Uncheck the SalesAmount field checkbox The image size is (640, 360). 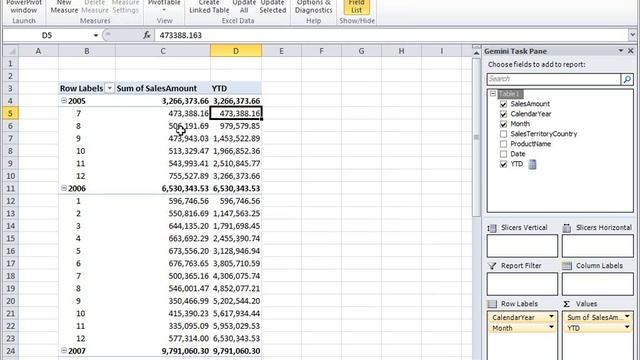pos(503,104)
